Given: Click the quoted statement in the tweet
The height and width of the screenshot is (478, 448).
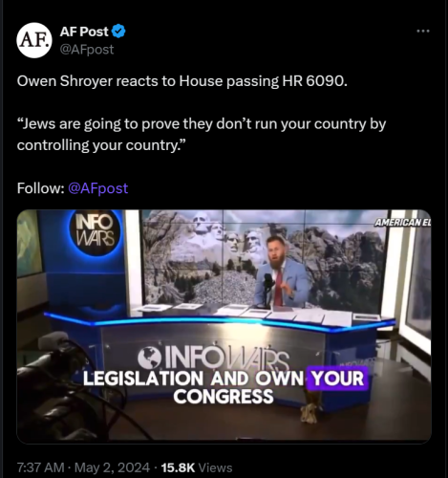Looking at the screenshot, I should point(202,135).
